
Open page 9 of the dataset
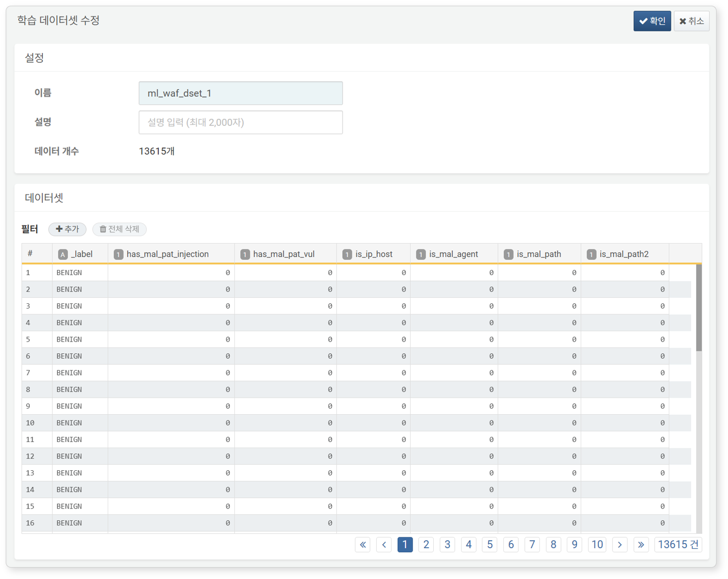point(574,544)
